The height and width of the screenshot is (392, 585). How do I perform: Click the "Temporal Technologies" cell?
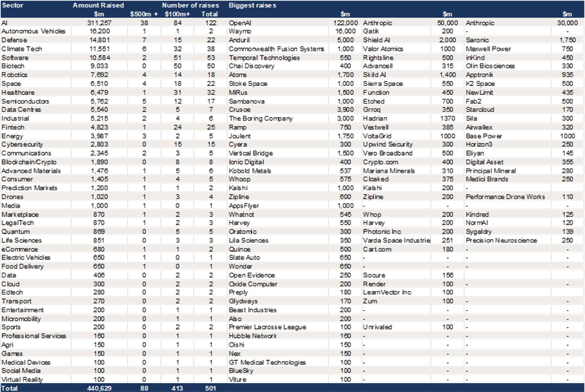coord(264,58)
